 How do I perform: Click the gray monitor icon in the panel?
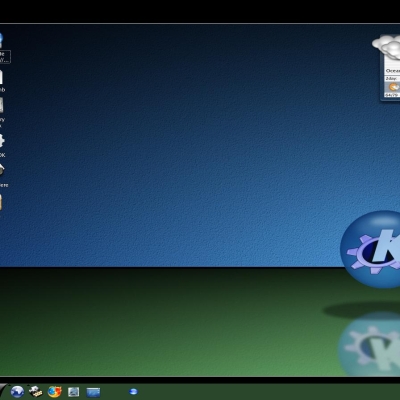[73, 392]
